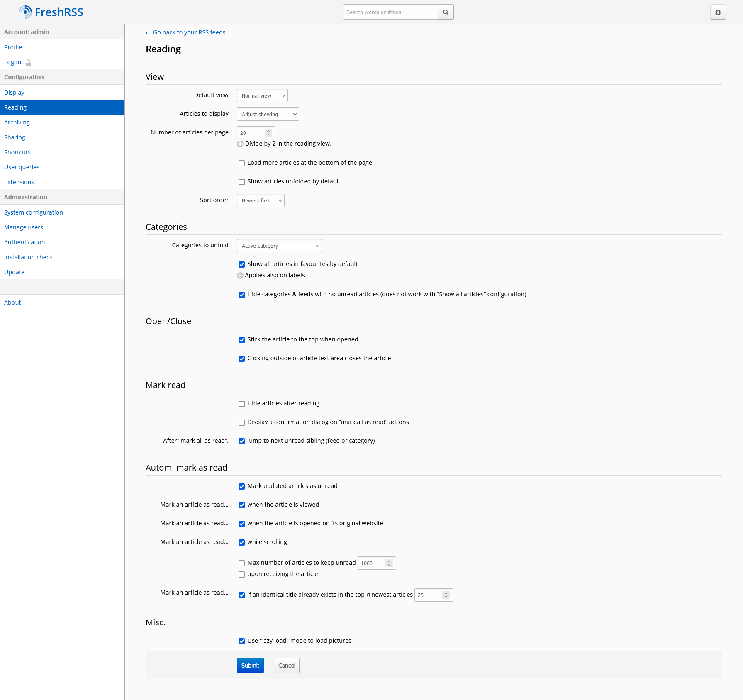Open the Categories to unfold dropdown

(x=279, y=246)
